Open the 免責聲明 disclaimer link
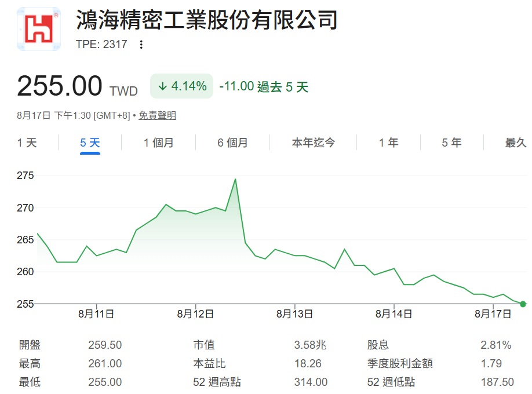 point(158,115)
